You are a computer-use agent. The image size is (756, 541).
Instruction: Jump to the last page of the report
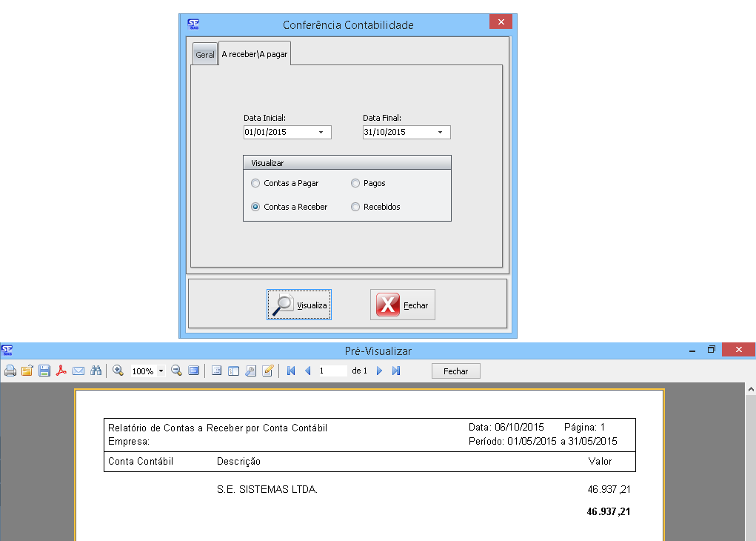396,371
